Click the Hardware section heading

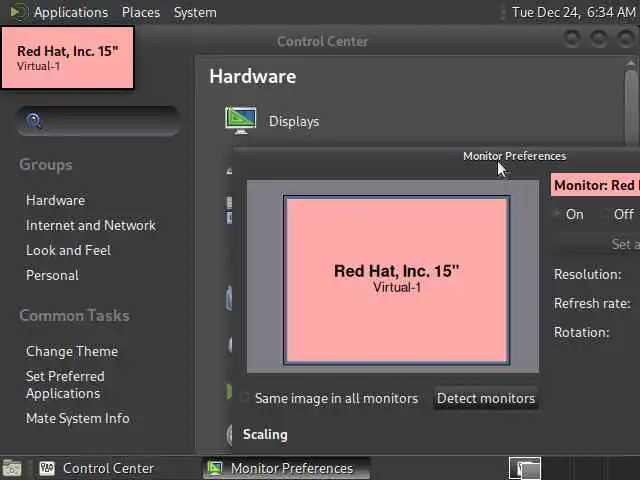pos(253,77)
